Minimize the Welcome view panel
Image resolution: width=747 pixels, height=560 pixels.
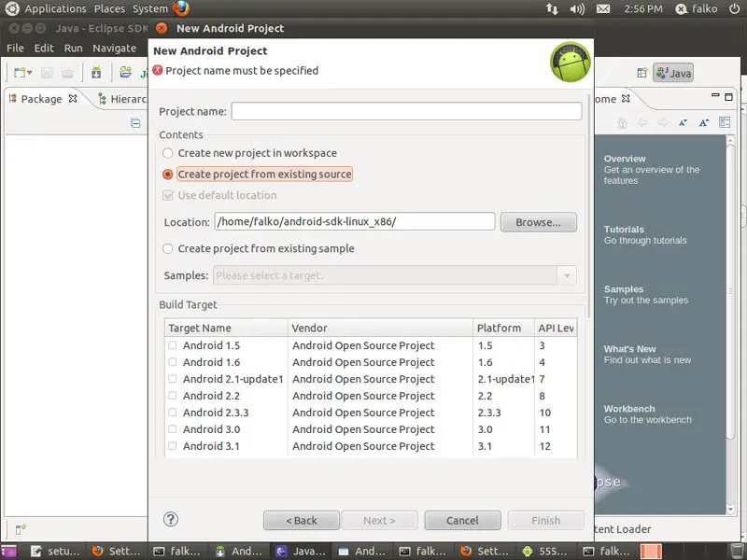pyautogui.click(x=715, y=96)
